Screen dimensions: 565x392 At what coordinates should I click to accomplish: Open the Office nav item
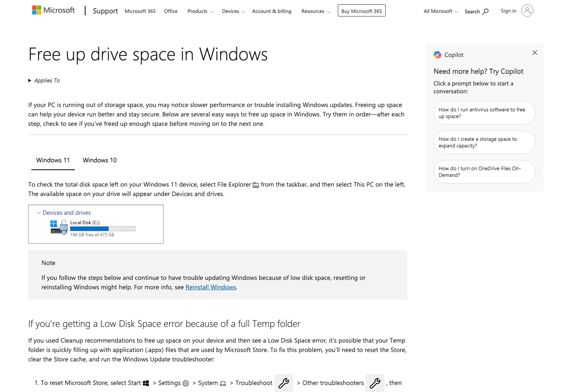[x=171, y=11]
